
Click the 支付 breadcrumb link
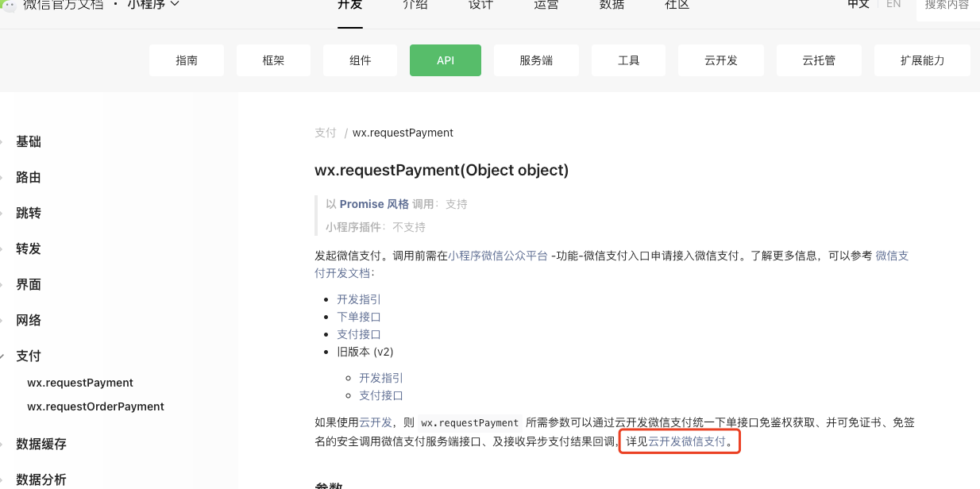pyautogui.click(x=326, y=133)
